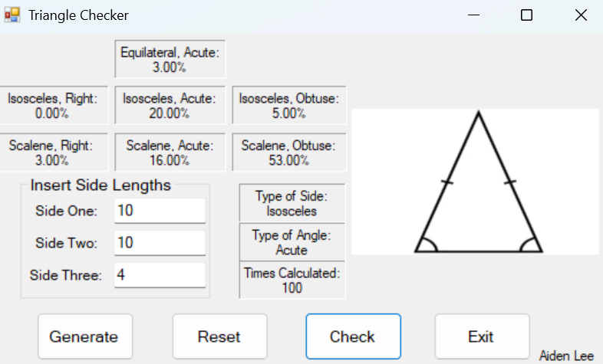Select the Times Calculated counter box
Screen dimensions: 603x364
coord(292,280)
